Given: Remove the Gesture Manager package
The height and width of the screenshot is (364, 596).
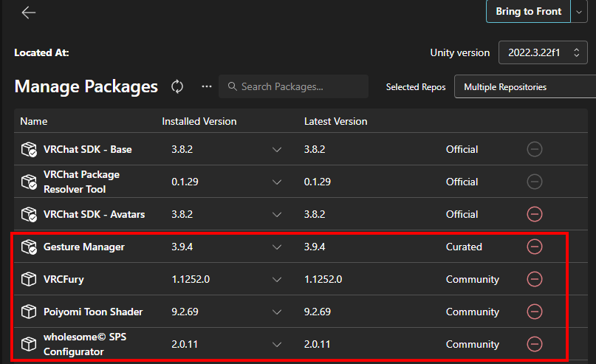Looking at the screenshot, I should click(x=535, y=247).
